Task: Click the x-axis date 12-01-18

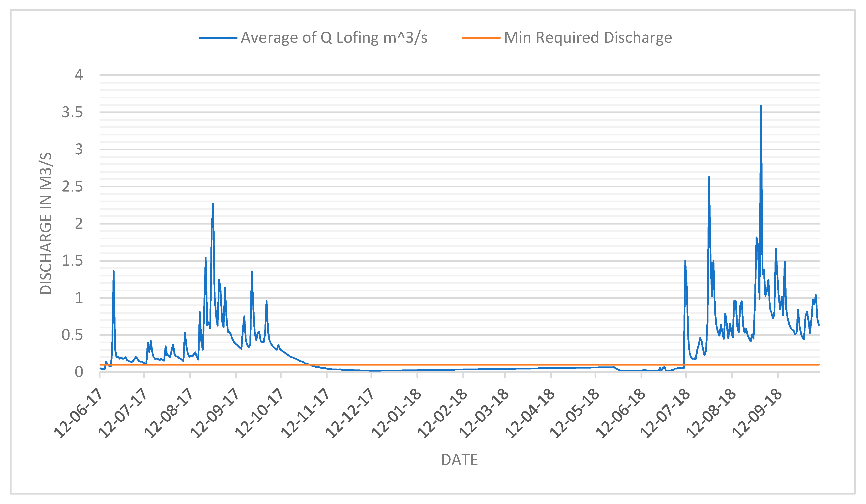Action: (x=396, y=413)
